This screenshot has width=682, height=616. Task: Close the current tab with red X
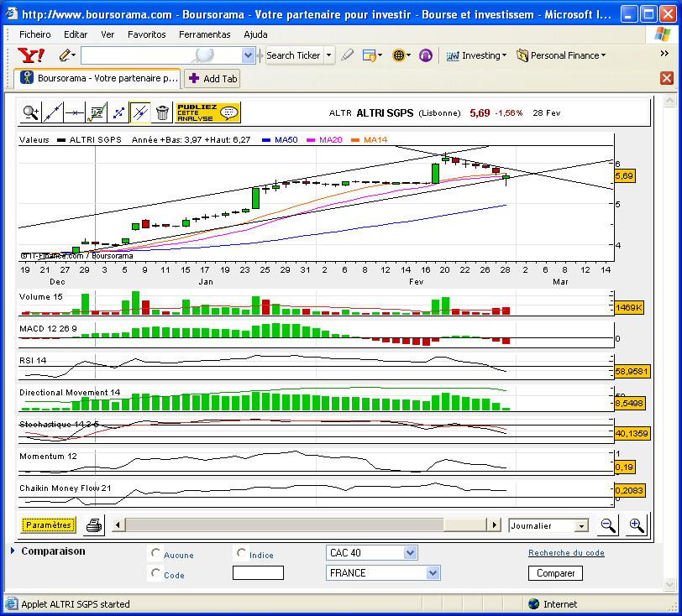point(666,78)
